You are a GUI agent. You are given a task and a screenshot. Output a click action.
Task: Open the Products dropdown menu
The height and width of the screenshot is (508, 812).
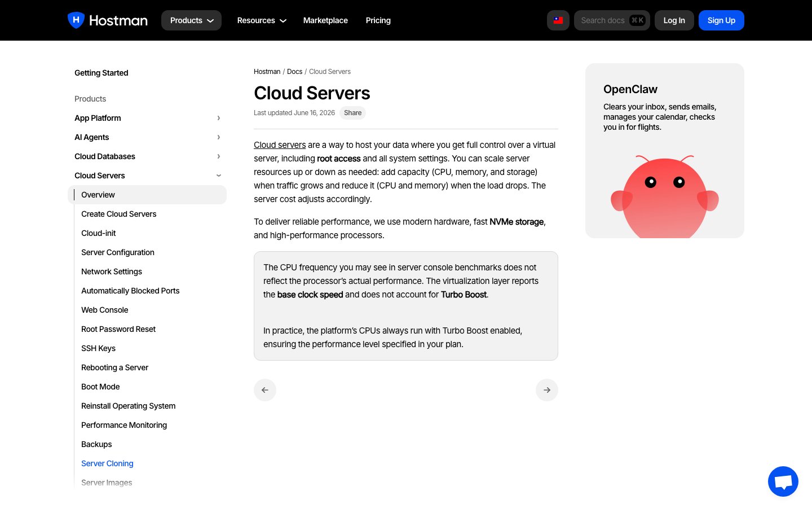tap(191, 20)
